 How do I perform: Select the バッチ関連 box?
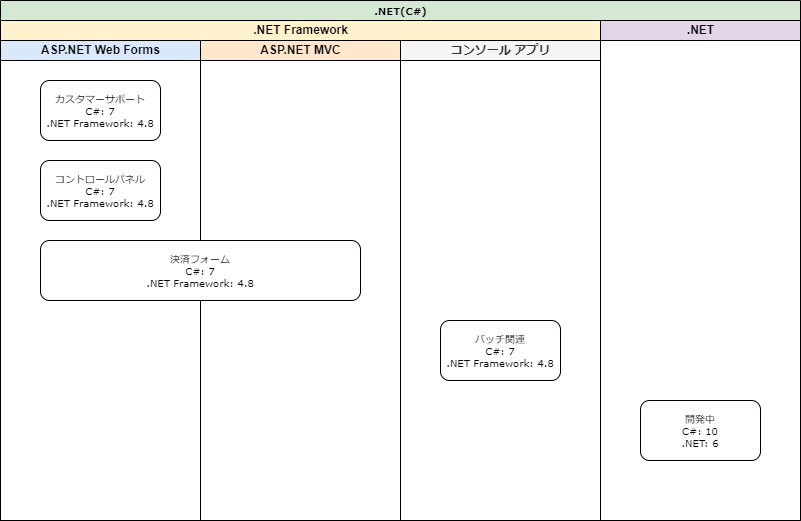(x=500, y=350)
